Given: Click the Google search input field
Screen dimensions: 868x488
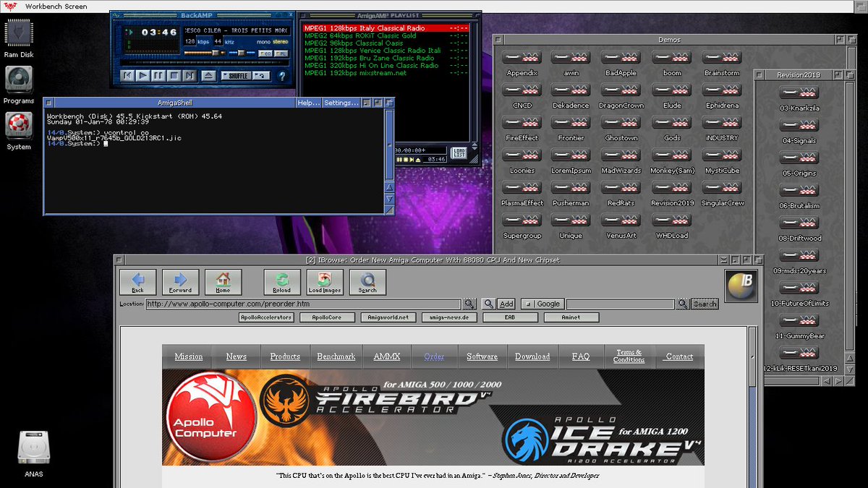Looking at the screenshot, I should click(x=619, y=304).
